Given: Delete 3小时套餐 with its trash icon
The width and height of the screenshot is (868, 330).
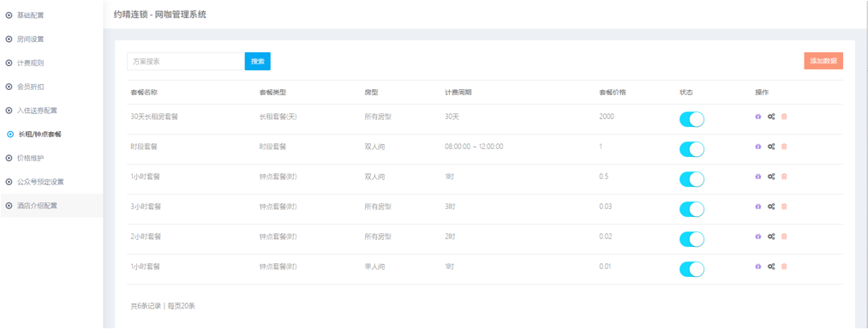Looking at the screenshot, I should point(784,207).
